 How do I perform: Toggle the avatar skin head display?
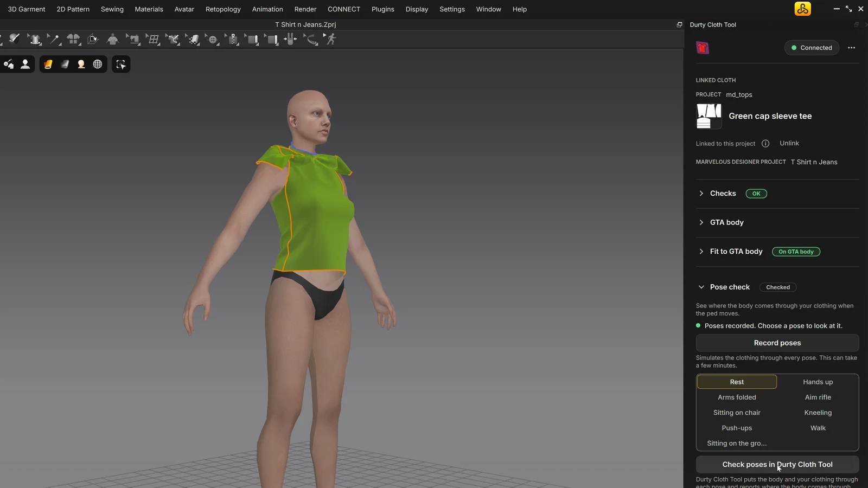[81, 64]
